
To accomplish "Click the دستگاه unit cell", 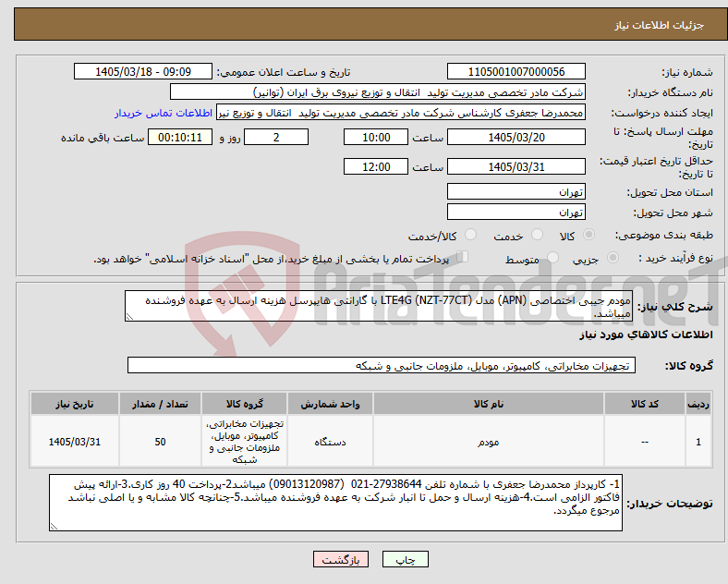I will 330,442.
